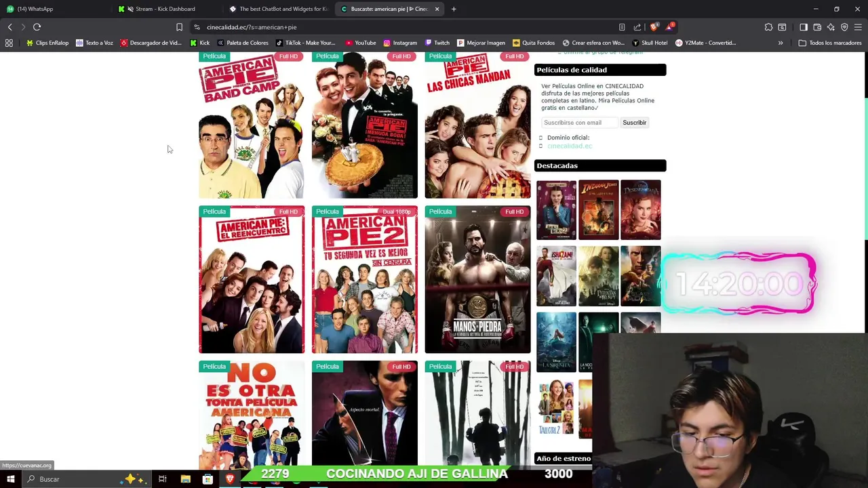The height and width of the screenshot is (488, 868).
Task: Open Descargador de Vid... bookmark
Action: coord(151,43)
